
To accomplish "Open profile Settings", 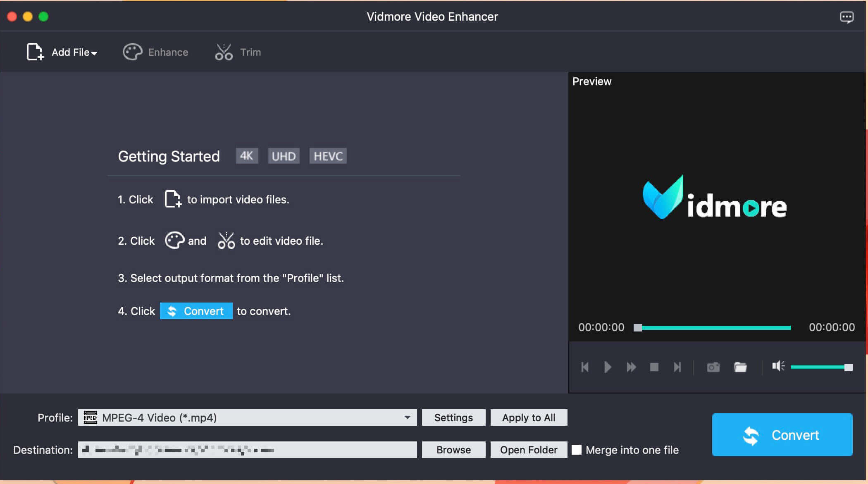I will pos(453,417).
